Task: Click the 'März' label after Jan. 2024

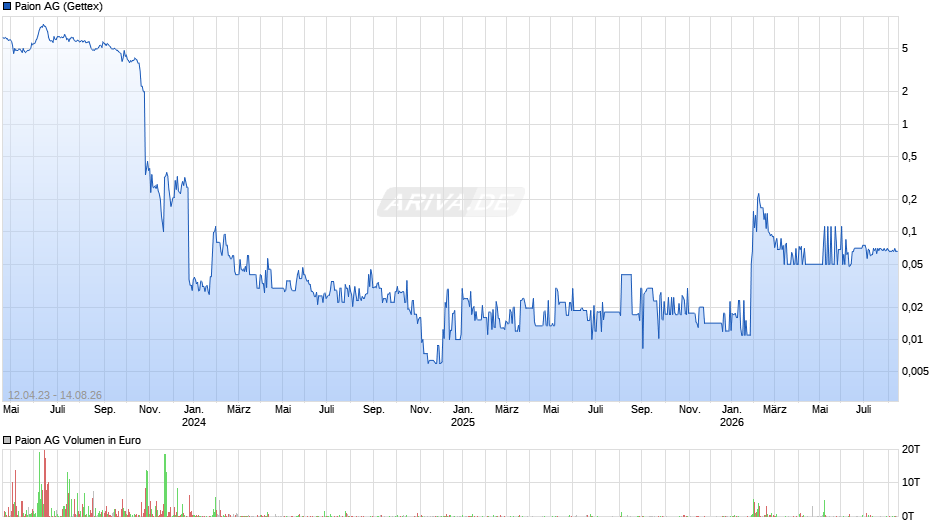Action: (x=239, y=410)
